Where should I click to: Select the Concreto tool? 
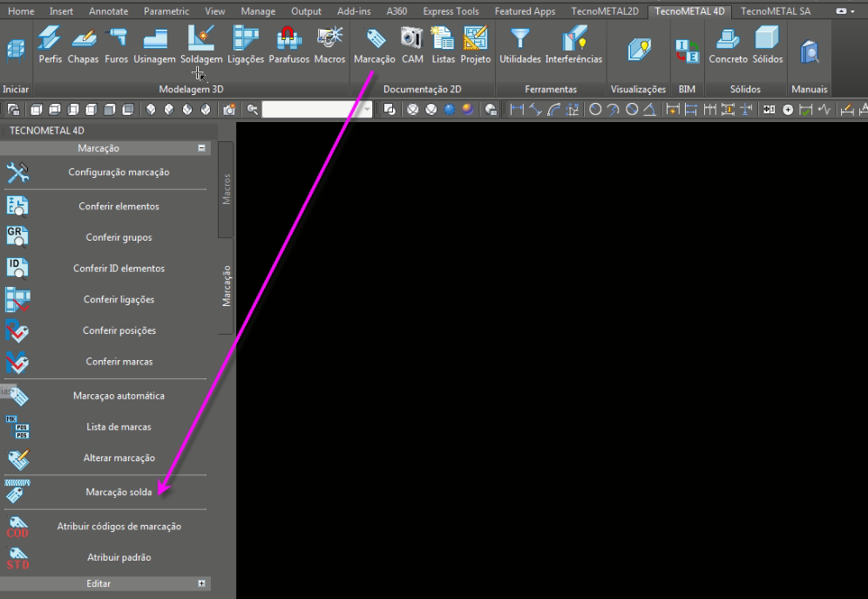728,45
